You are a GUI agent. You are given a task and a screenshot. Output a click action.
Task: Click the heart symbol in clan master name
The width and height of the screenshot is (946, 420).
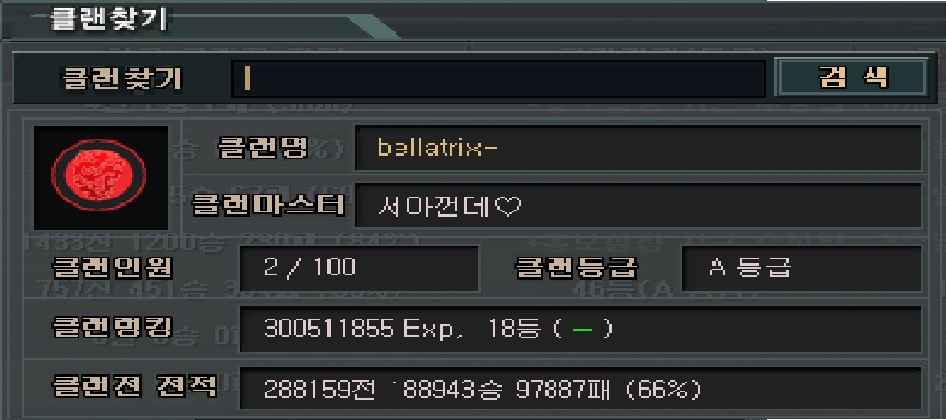click(x=507, y=208)
